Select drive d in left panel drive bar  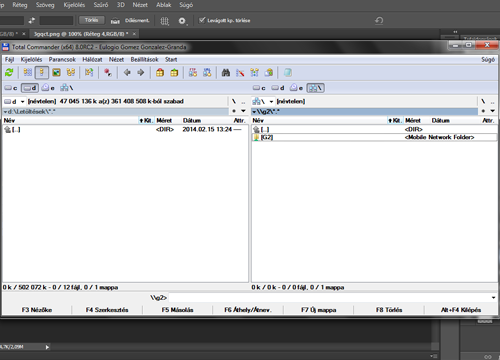(x=30, y=88)
